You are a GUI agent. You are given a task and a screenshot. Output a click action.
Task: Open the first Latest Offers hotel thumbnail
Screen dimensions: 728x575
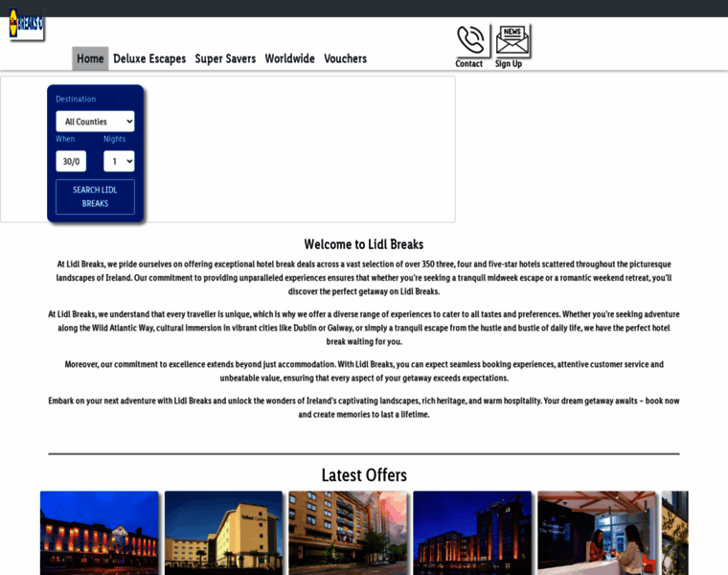coord(99,533)
